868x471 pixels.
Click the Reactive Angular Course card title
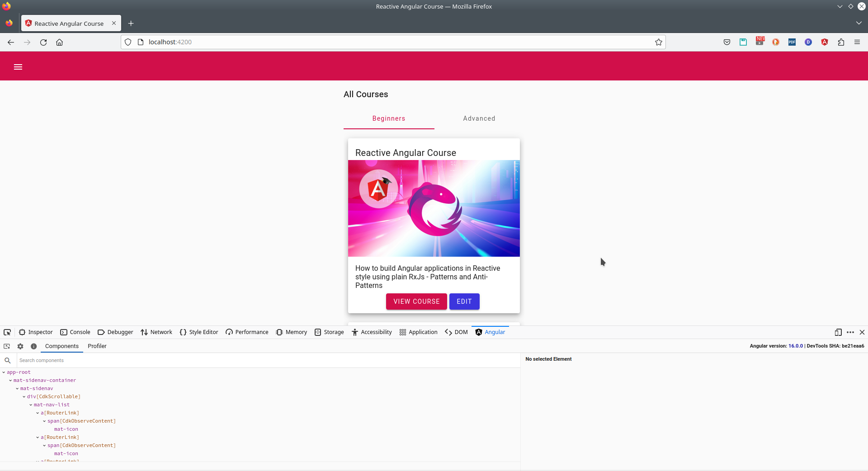point(406,153)
